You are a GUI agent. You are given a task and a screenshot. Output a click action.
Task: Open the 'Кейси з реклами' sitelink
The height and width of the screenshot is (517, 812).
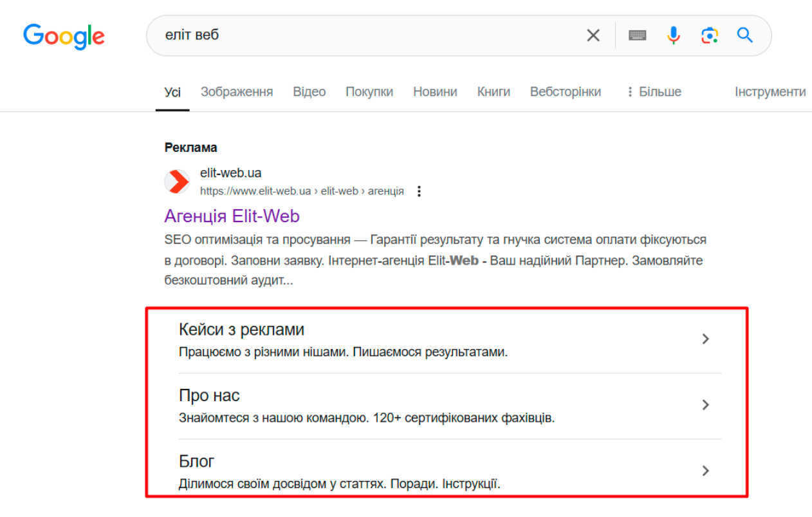tap(241, 330)
